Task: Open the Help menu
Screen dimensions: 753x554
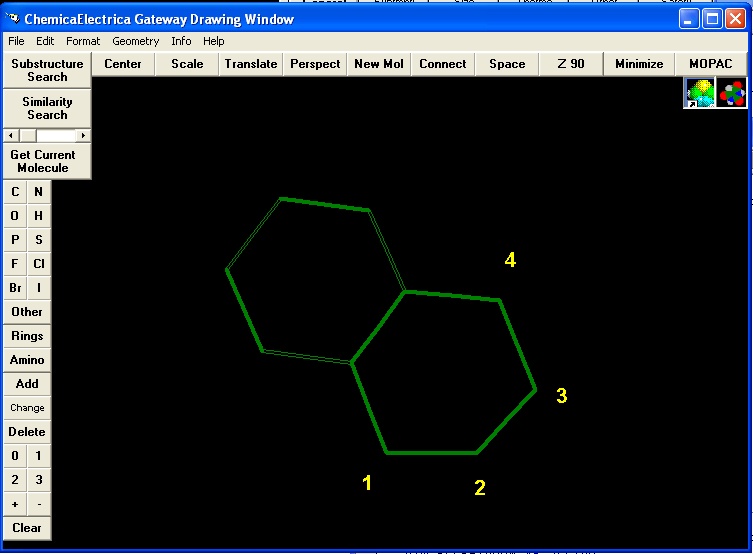Action: 214,41
